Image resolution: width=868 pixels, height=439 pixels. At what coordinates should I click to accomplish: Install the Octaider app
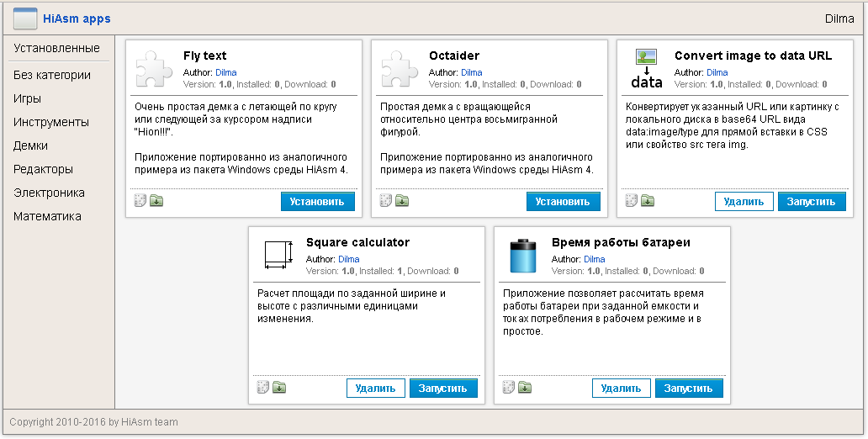pyautogui.click(x=564, y=202)
